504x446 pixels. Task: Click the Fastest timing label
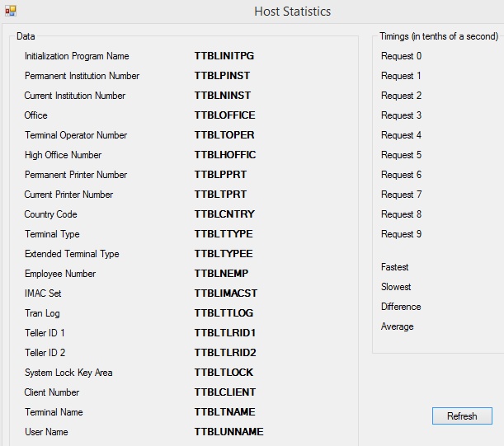tap(395, 267)
